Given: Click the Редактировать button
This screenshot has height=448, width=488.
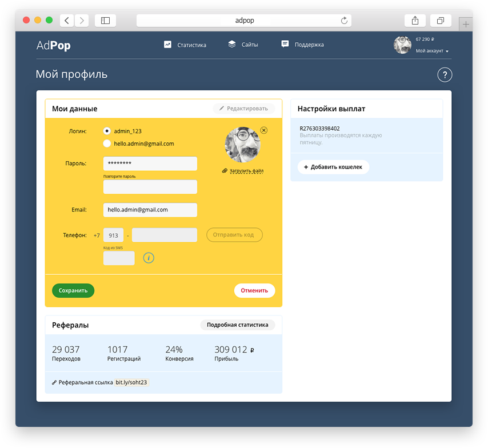Looking at the screenshot, I should (243, 109).
